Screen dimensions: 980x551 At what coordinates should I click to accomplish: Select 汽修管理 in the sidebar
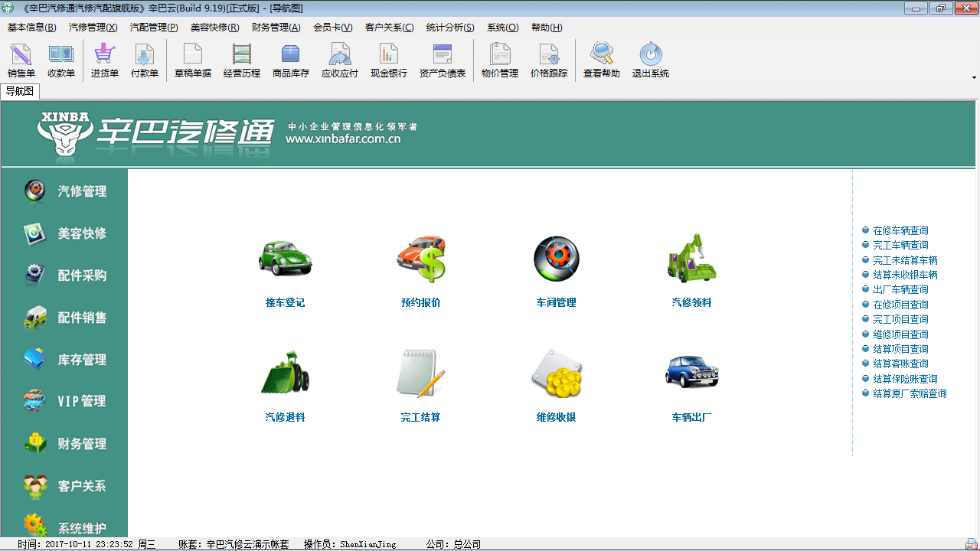pyautogui.click(x=65, y=191)
